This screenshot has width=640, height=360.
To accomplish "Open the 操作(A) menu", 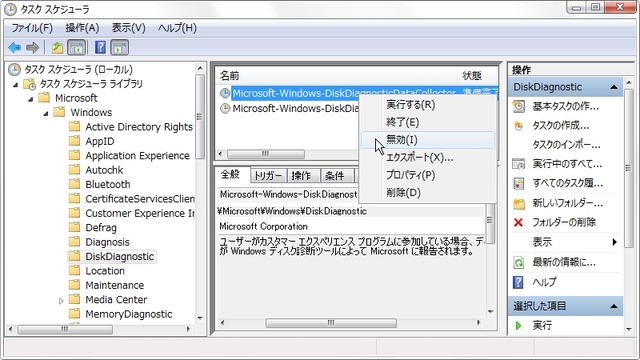I will click(x=82, y=28).
